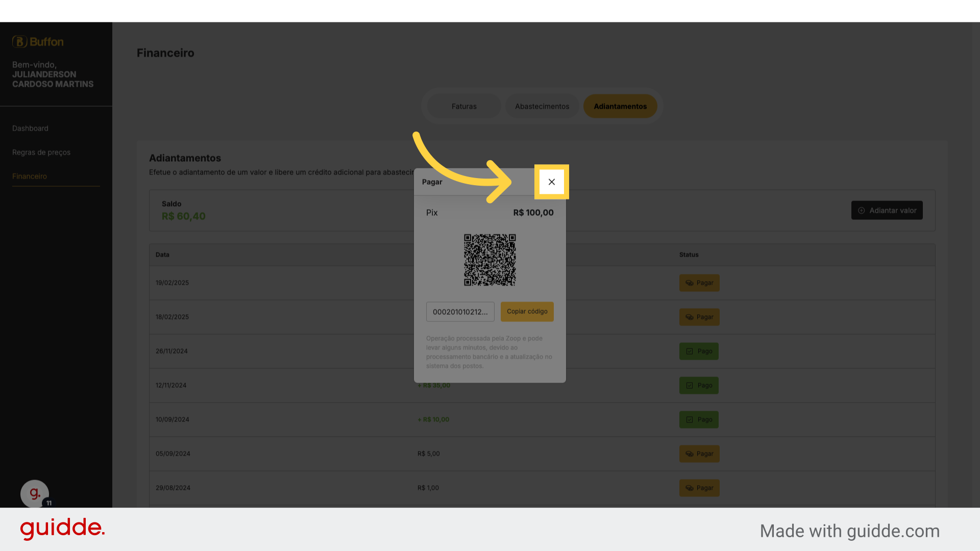Click the Pago status for 26/11/2024
The width and height of the screenshot is (980, 551).
pyautogui.click(x=699, y=351)
